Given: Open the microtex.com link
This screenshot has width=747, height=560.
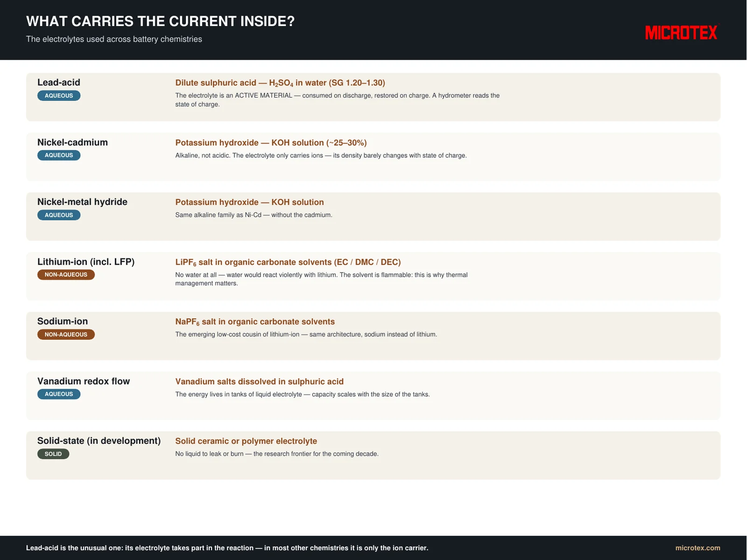Looking at the screenshot, I should [698, 548].
